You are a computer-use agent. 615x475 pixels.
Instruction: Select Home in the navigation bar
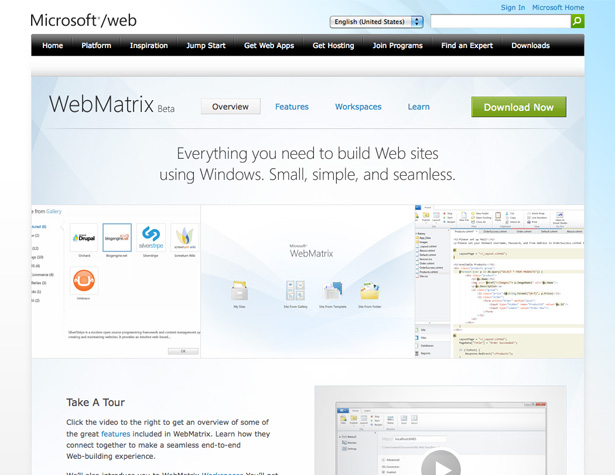click(x=53, y=45)
